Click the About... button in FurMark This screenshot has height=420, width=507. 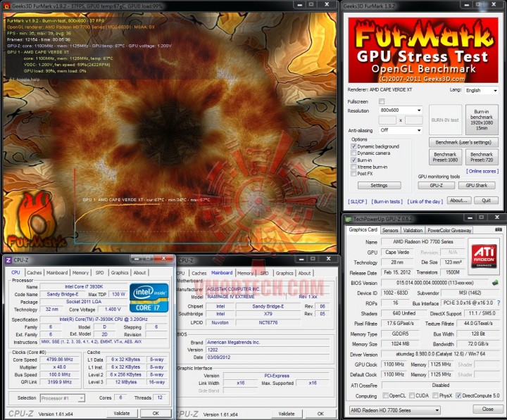(459, 201)
